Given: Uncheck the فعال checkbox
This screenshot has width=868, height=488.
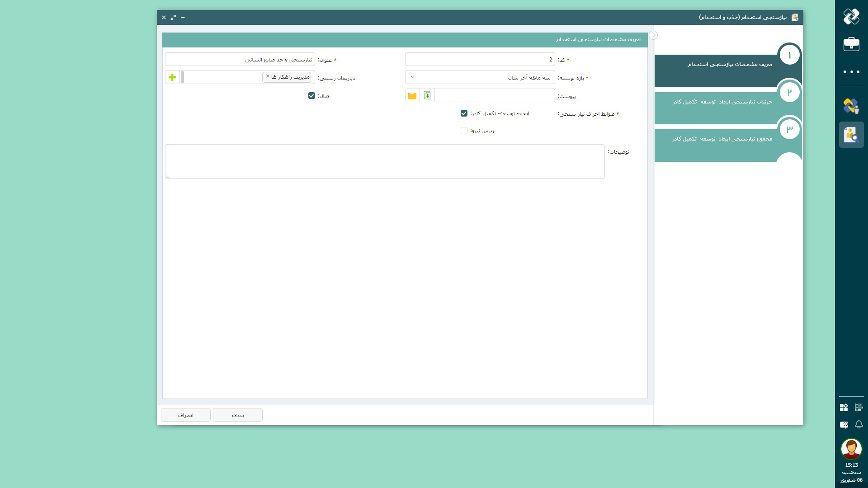Looking at the screenshot, I should pyautogui.click(x=311, y=96).
